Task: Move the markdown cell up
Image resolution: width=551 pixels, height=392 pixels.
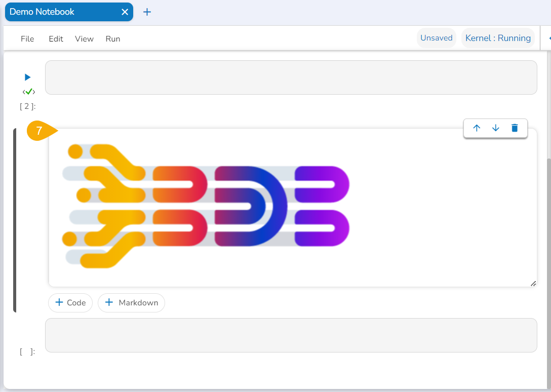Action: 477,128
